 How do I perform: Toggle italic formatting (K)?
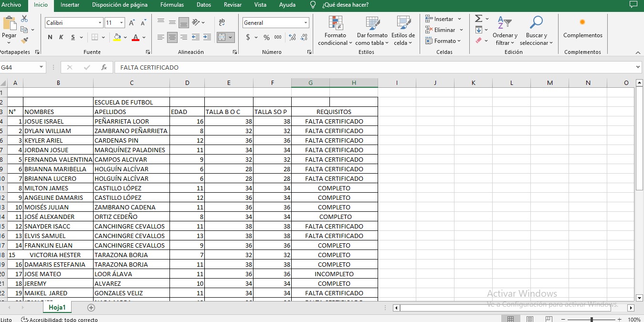[61, 37]
